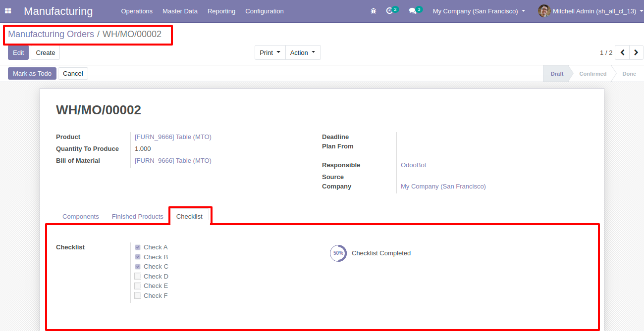This screenshot has width=644, height=331.
Task: Click the Edit button
Action: click(18, 52)
